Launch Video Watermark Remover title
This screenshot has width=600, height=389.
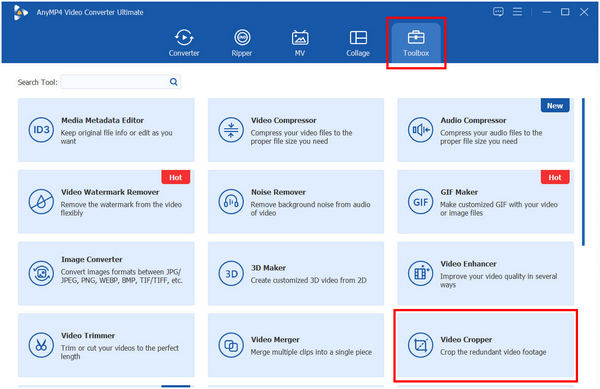pyautogui.click(x=110, y=192)
